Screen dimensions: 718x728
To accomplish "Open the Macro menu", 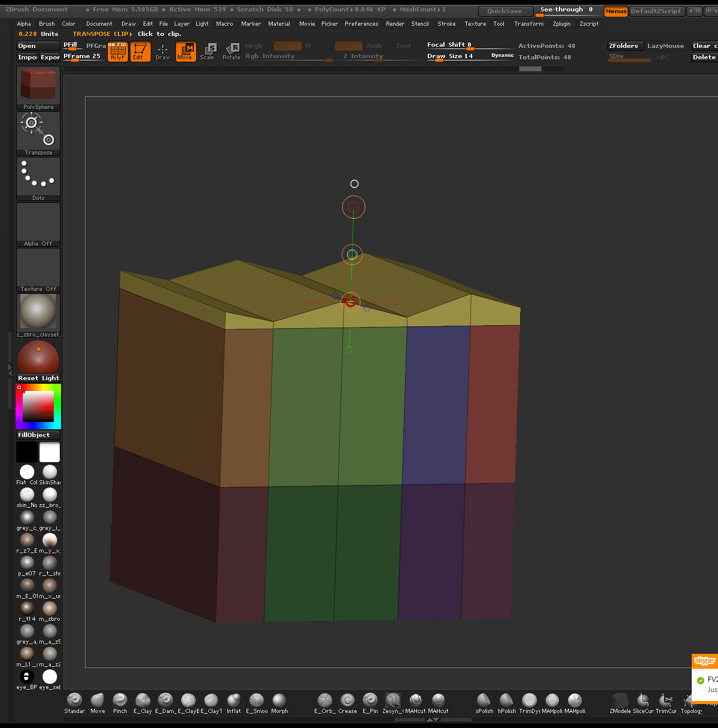I will 224,24.
